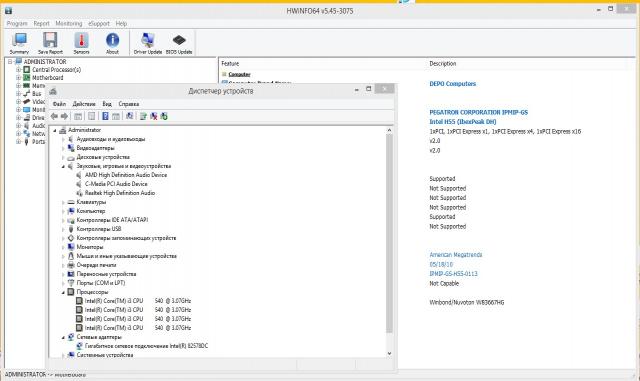Click the scroll-down arrow in Device Manager

pos(389,354)
